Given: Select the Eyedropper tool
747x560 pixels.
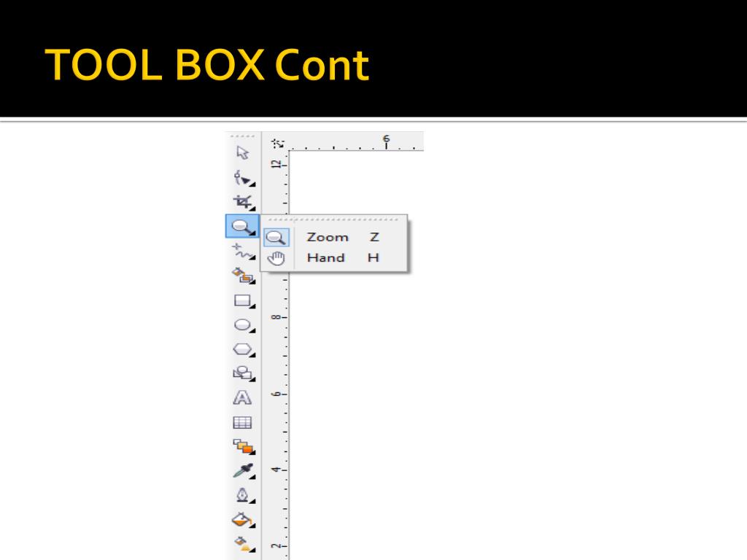Looking at the screenshot, I should [244, 470].
